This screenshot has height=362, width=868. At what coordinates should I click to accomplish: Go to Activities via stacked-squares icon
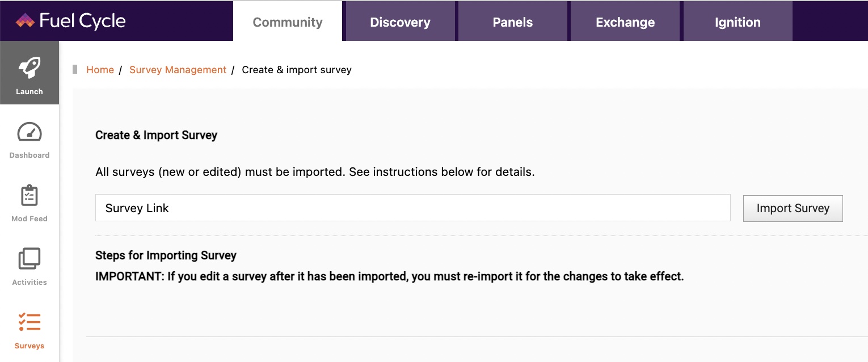point(30,259)
